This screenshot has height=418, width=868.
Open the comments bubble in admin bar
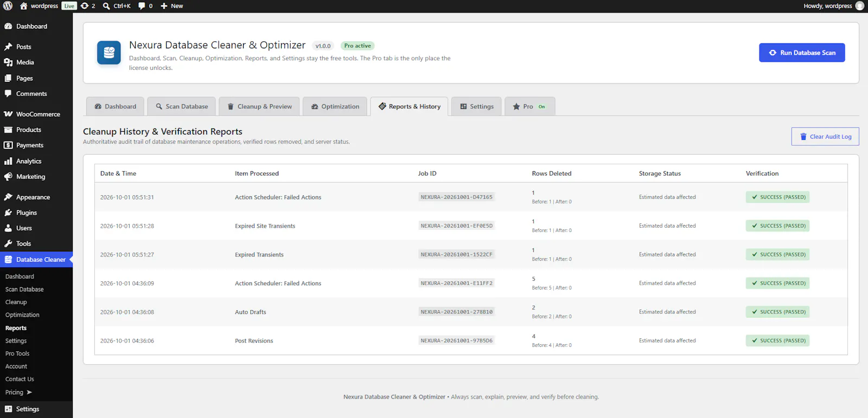pyautogui.click(x=142, y=6)
